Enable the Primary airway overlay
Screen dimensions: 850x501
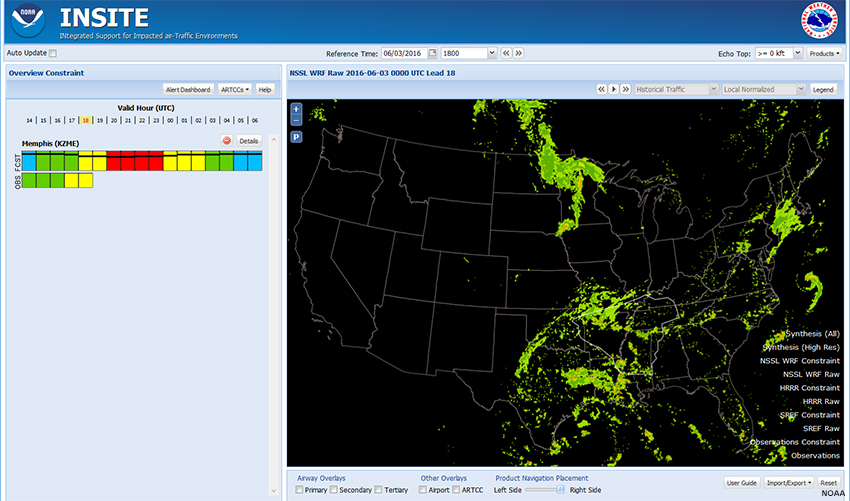coord(299,490)
